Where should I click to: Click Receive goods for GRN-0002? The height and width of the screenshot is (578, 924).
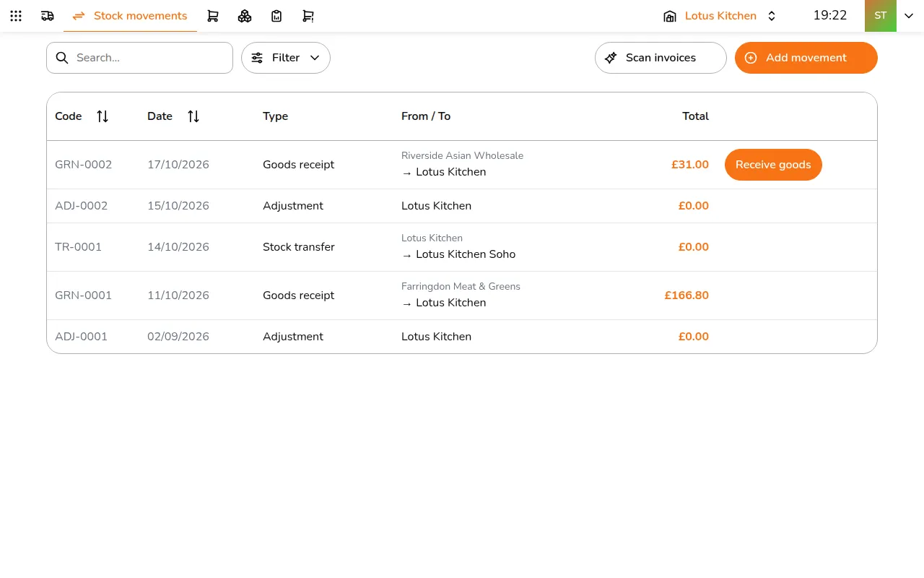[x=773, y=165]
